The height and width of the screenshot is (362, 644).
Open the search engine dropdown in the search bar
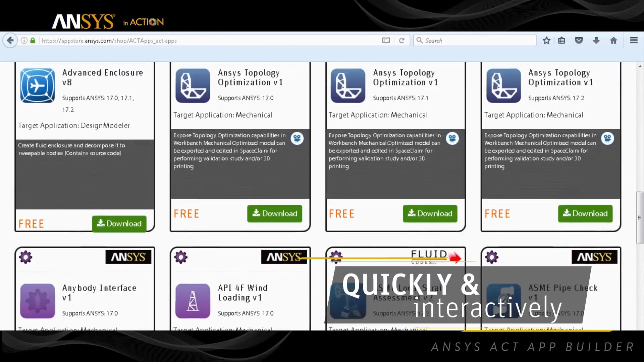(x=420, y=40)
